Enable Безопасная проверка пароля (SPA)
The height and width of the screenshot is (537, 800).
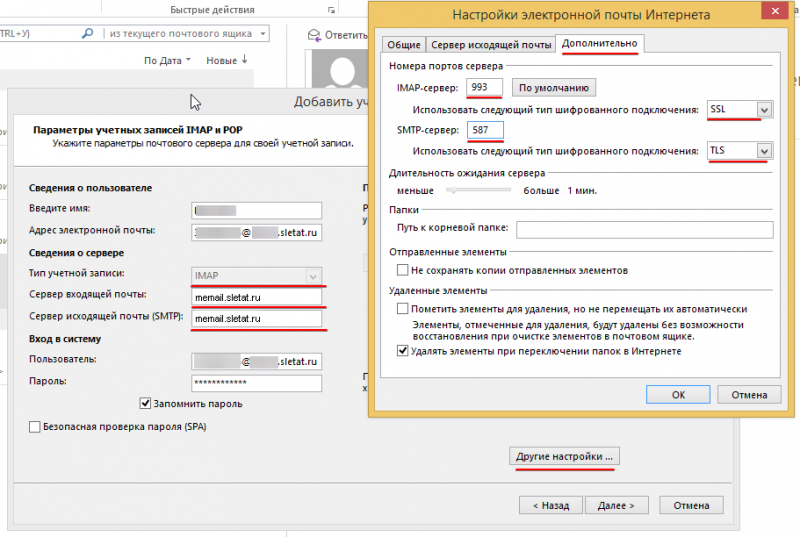pyautogui.click(x=35, y=427)
